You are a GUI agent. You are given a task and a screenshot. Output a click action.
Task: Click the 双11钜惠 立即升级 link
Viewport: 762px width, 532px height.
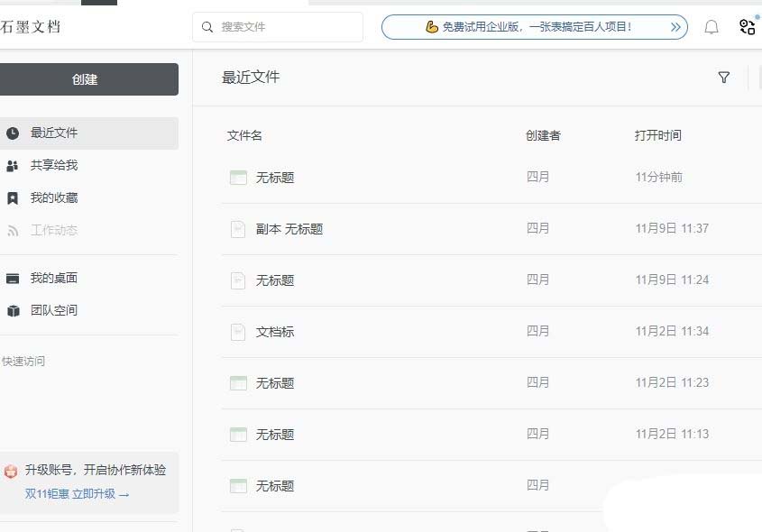pyautogui.click(x=77, y=494)
